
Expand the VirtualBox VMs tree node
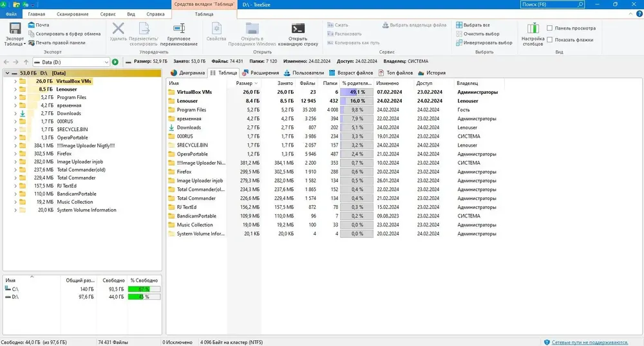pos(15,81)
